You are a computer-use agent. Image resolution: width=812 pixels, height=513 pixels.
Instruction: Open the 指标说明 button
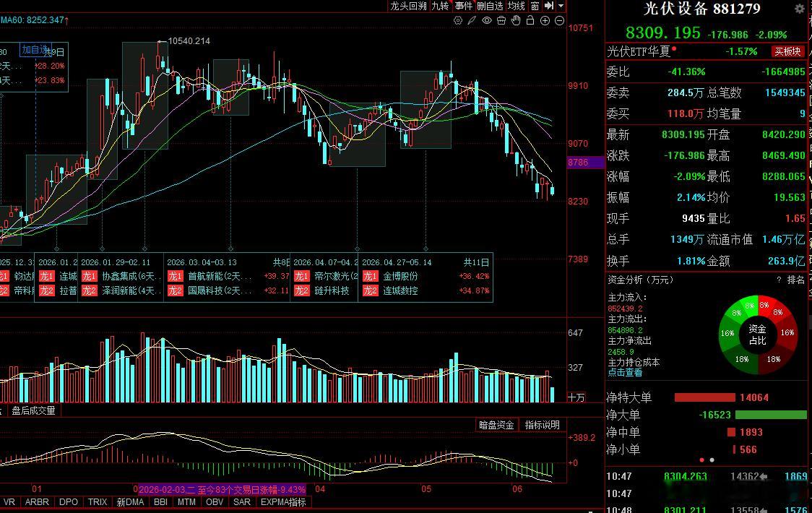(543, 425)
